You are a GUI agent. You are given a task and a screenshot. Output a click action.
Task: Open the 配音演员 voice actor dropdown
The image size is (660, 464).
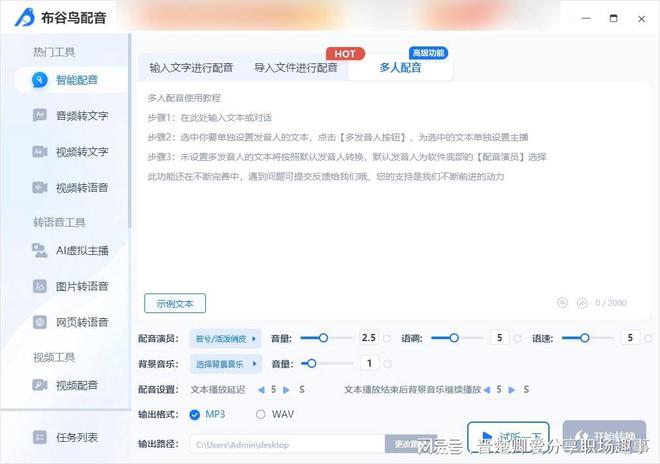pyautogui.click(x=225, y=339)
